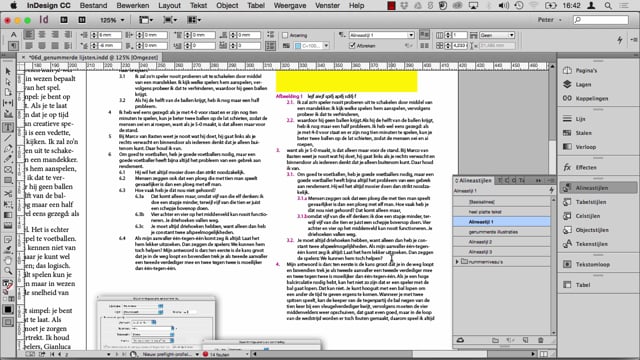Screen dimensions: 640x360
Task: Click the left indent value field
Action: pyautogui.click(x=110, y=35)
